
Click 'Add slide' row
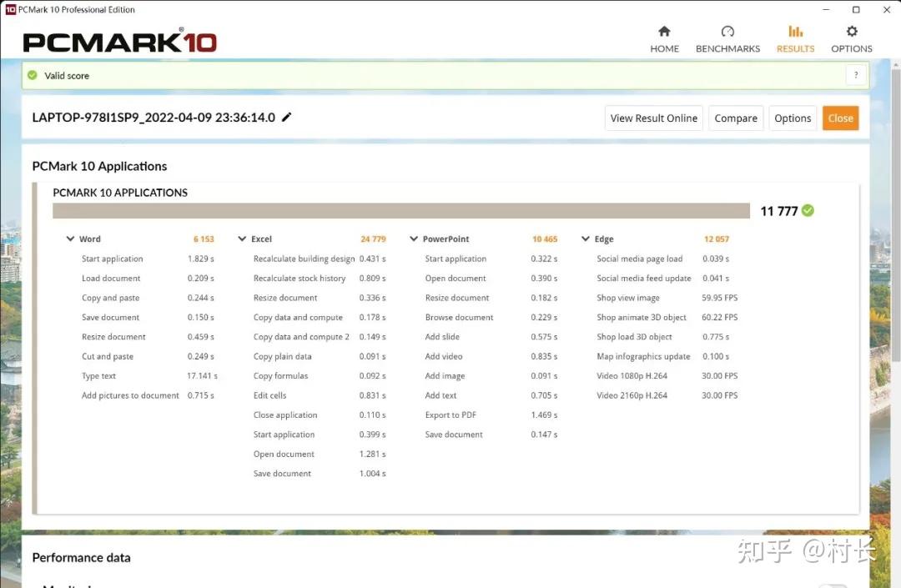tap(491, 336)
